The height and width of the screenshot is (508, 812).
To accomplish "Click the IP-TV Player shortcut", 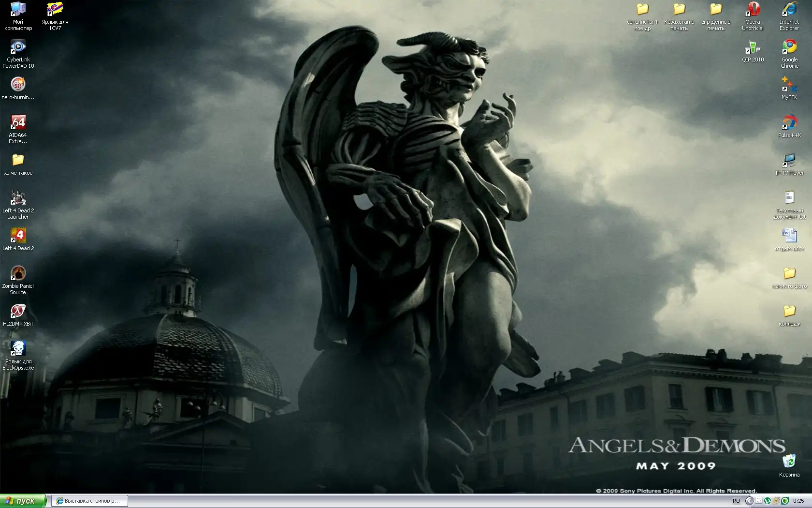I will [789, 161].
